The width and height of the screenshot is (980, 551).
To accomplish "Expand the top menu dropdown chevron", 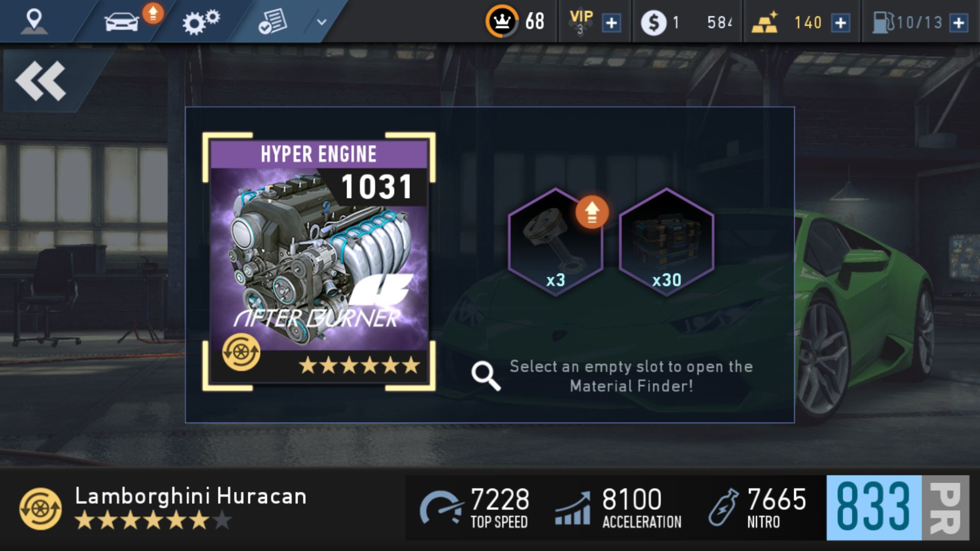I will point(322,22).
